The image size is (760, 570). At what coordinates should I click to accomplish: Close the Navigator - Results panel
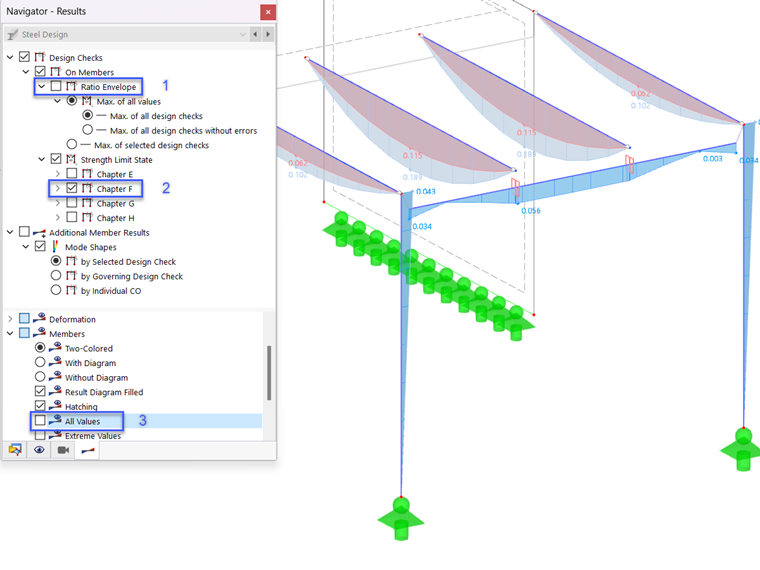pos(268,12)
